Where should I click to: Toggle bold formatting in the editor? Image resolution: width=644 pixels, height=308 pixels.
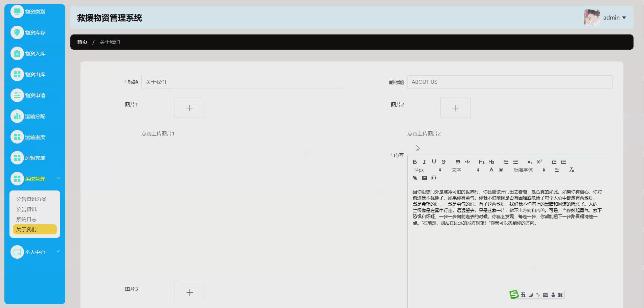pos(415,162)
